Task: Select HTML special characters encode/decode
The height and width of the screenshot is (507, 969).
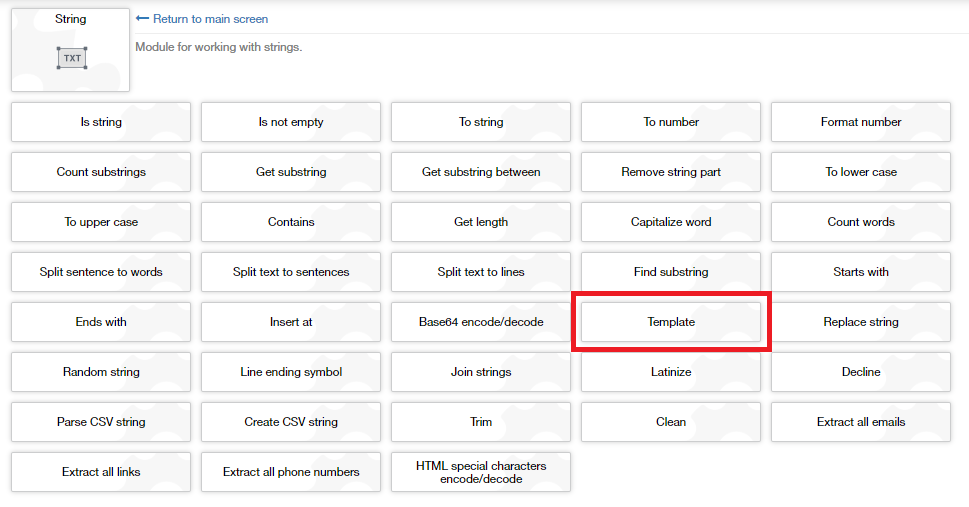Action: pyautogui.click(x=481, y=472)
